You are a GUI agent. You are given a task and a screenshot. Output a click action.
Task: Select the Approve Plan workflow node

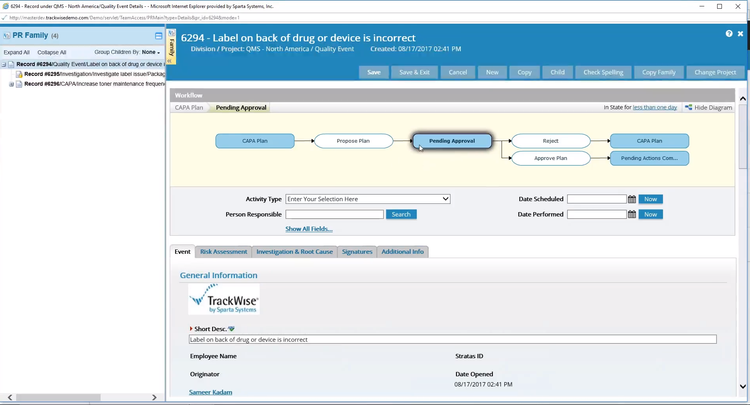coord(551,158)
